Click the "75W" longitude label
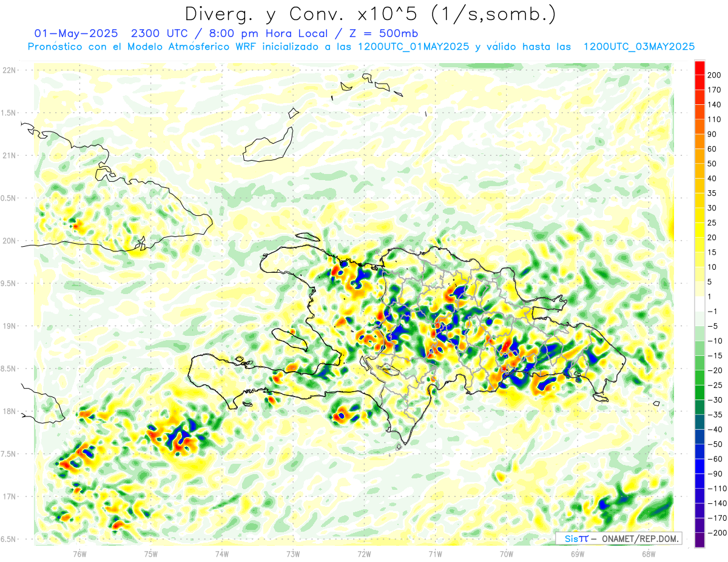The width and height of the screenshot is (728, 562). tap(151, 554)
